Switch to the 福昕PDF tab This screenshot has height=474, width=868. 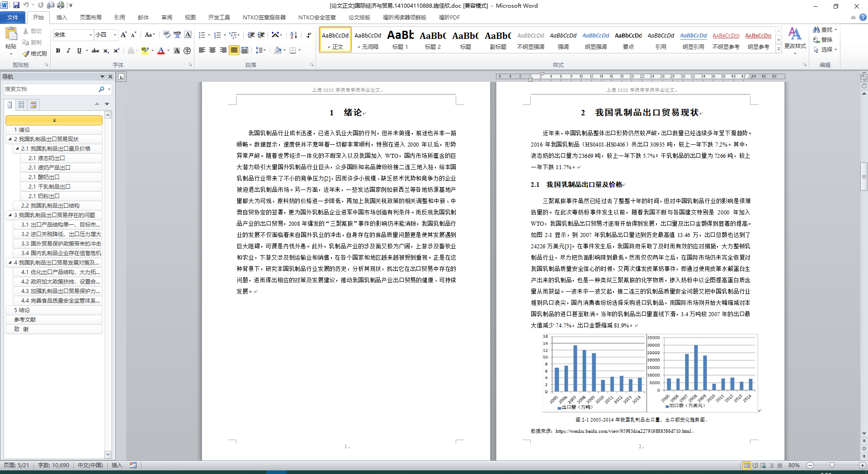[x=449, y=17]
